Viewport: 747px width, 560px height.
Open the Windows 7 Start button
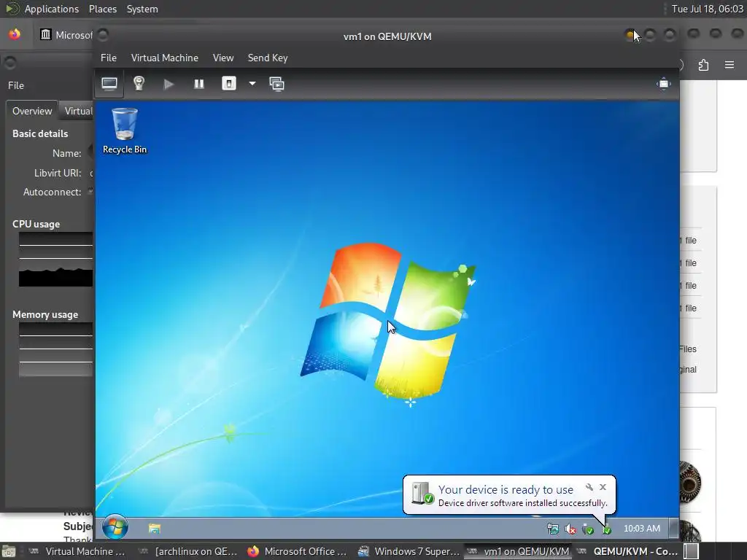(115, 527)
